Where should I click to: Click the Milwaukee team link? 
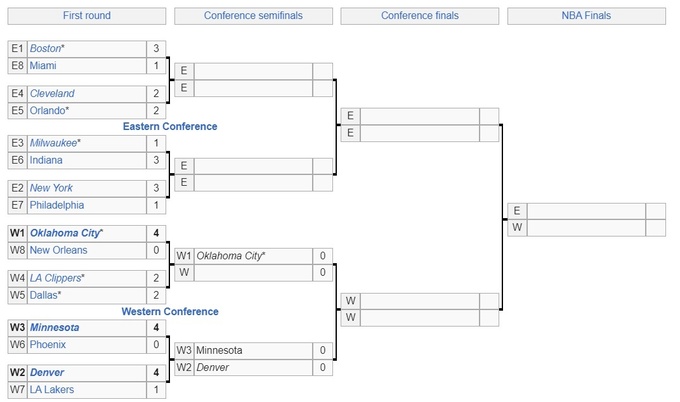coord(55,143)
